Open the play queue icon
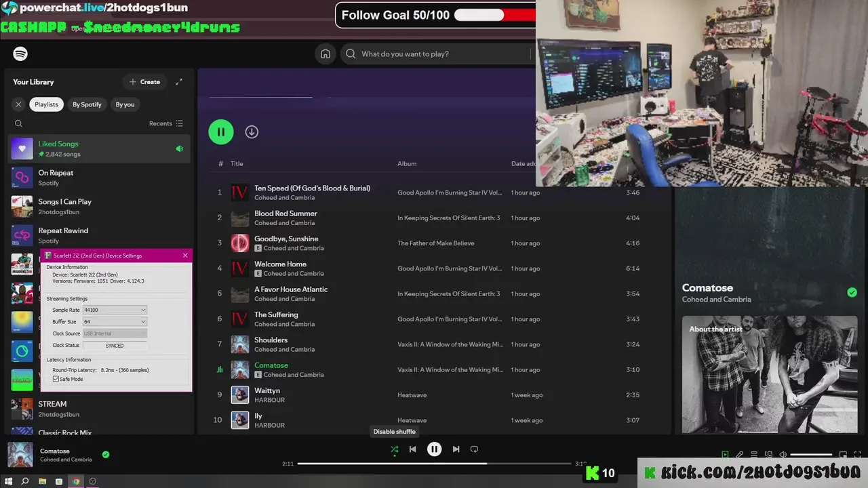The image size is (868, 488). (754, 455)
